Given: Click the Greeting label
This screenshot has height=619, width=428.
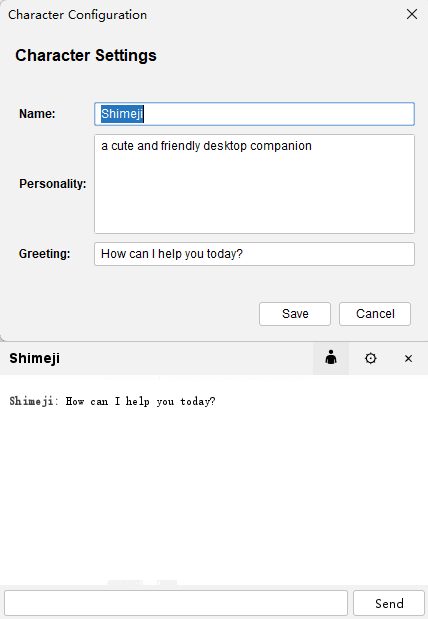Looking at the screenshot, I should [44, 254].
